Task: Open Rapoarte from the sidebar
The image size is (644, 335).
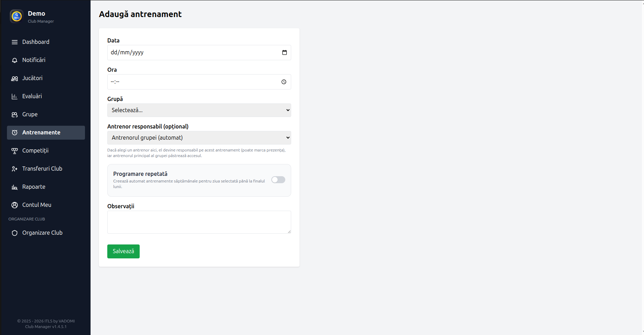Action: (x=34, y=187)
